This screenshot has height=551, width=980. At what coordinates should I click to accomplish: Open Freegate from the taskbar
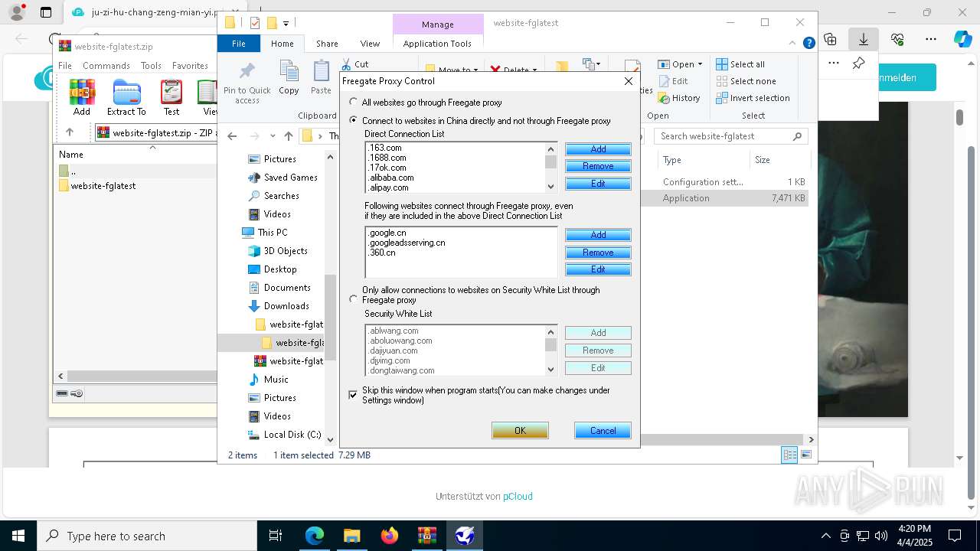[465, 536]
